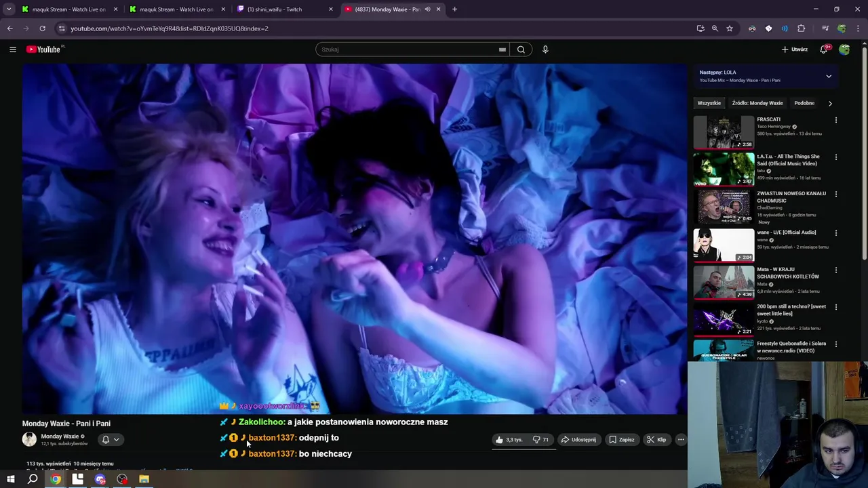Open options menu for Freestyle Quebonafide video

point(835,344)
